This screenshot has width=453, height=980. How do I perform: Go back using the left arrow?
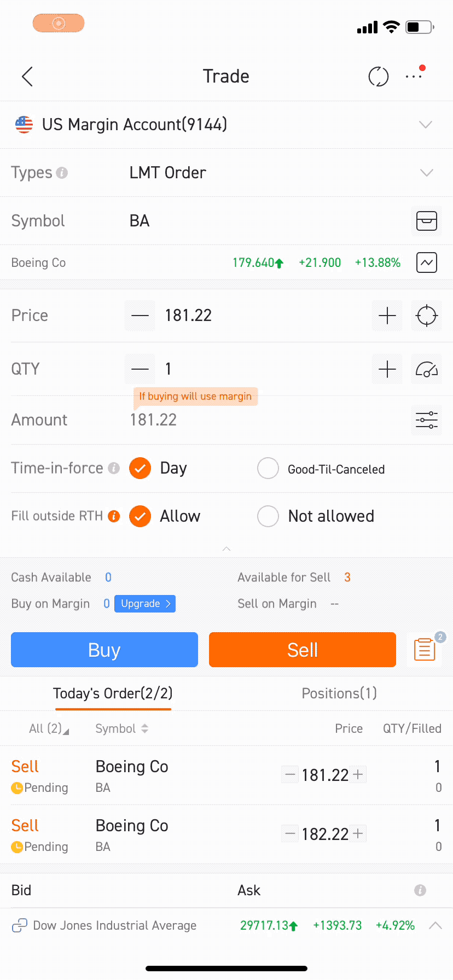[27, 77]
